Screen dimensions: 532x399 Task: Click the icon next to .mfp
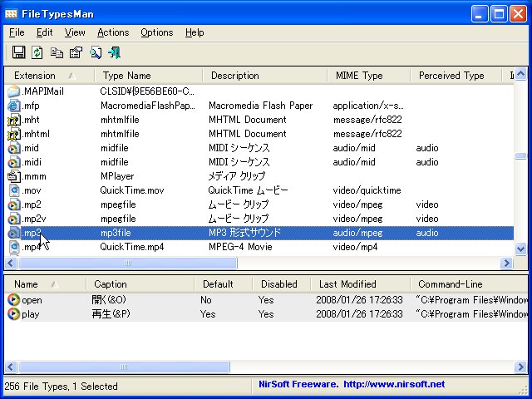point(13,106)
